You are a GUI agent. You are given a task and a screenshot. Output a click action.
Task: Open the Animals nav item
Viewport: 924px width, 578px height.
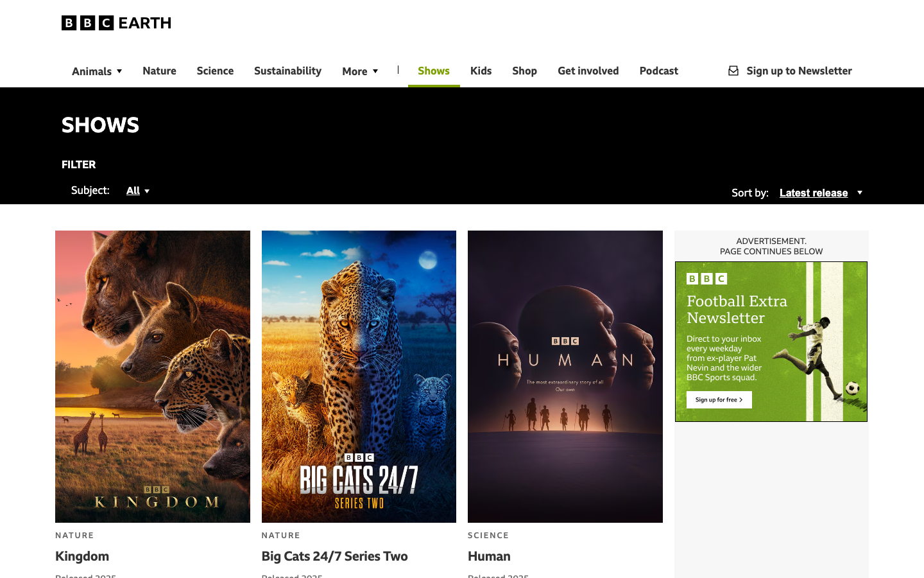pos(92,71)
